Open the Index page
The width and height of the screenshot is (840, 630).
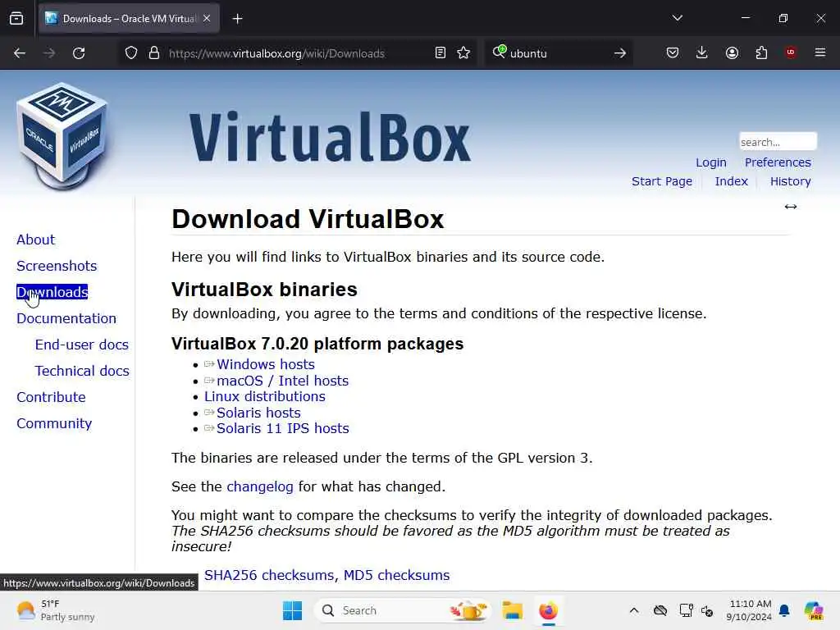pyautogui.click(x=731, y=181)
